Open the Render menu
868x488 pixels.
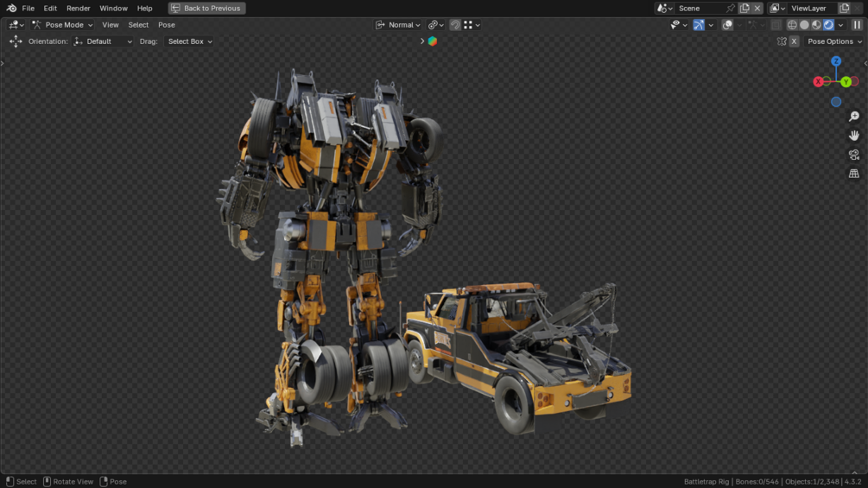(78, 9)
